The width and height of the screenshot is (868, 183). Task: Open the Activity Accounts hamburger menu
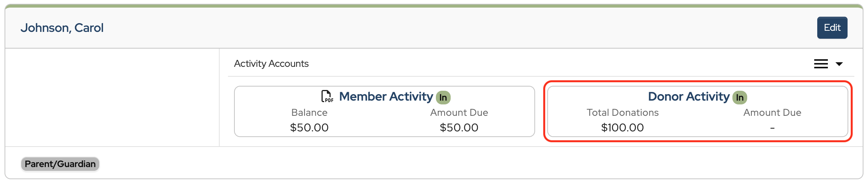(821, 64)
